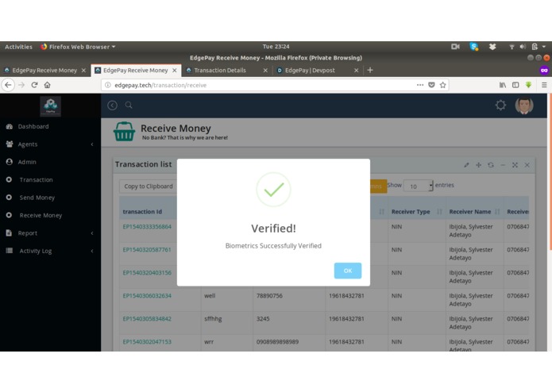Click the search magnifier icon in the header
552x392 pixels.
[129, 105]
